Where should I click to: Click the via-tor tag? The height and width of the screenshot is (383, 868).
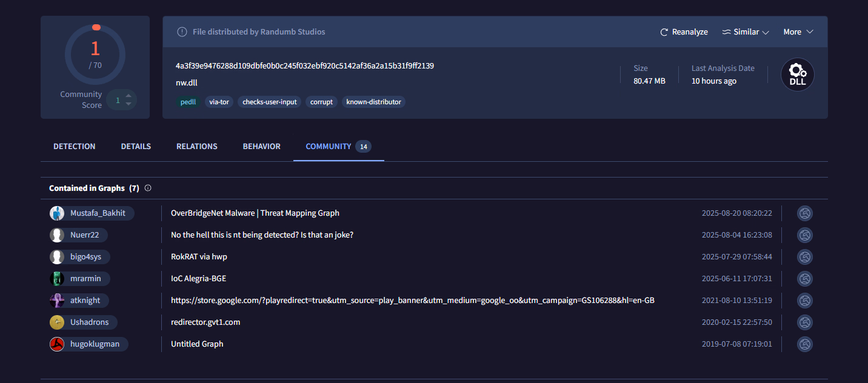click(x=219, y=102)
